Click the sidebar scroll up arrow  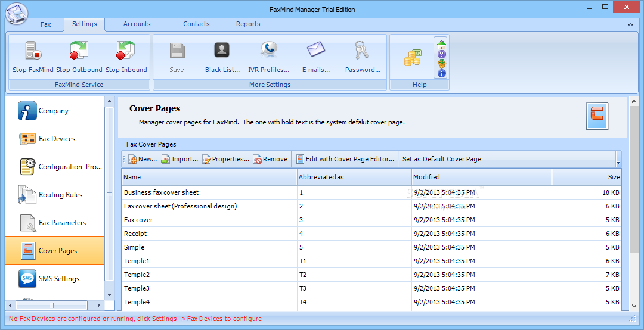(109, 101)
